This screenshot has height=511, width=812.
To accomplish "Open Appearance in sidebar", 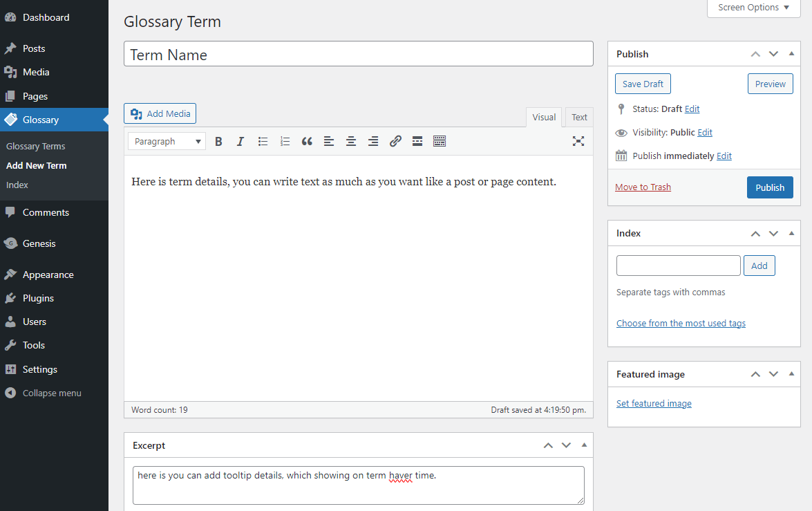I will 55,275.
